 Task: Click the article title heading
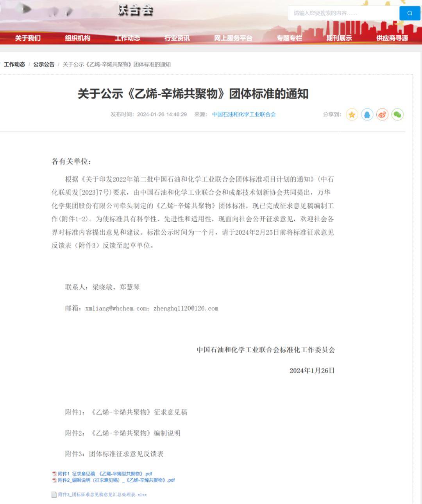[x=193, y=94]
